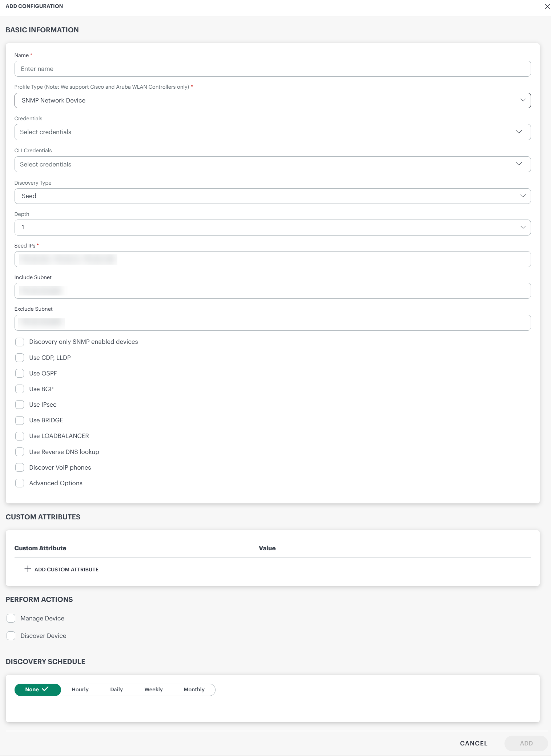551x756 pixels.
Task: Check the Use CDP, LLDP option
Action: (x=20, y=358)
